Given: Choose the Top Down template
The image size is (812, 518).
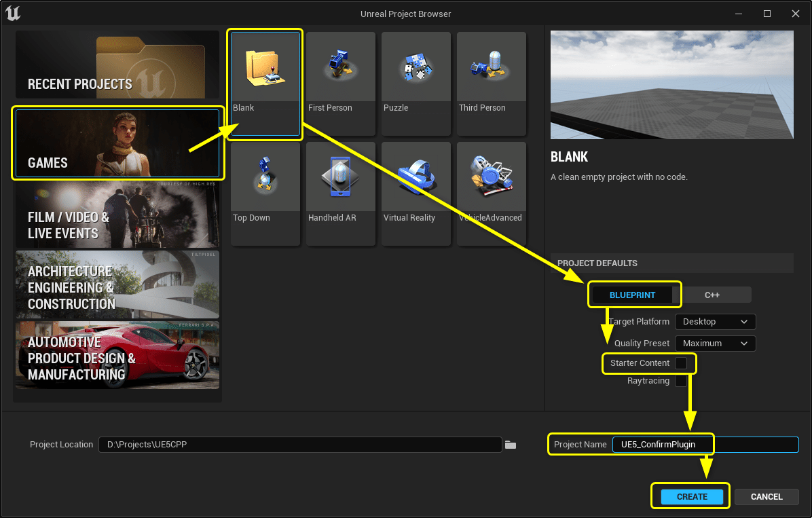Looking at the screenshot, I should 265,193.
